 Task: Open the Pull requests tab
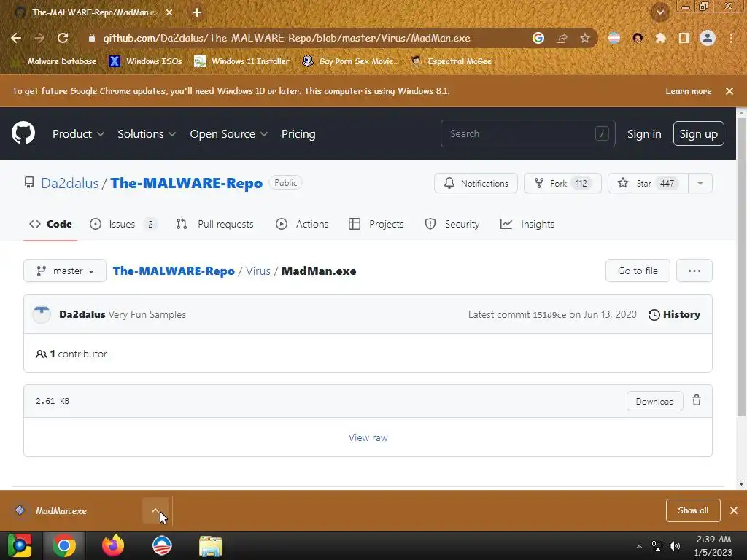(x=215, y=224)
